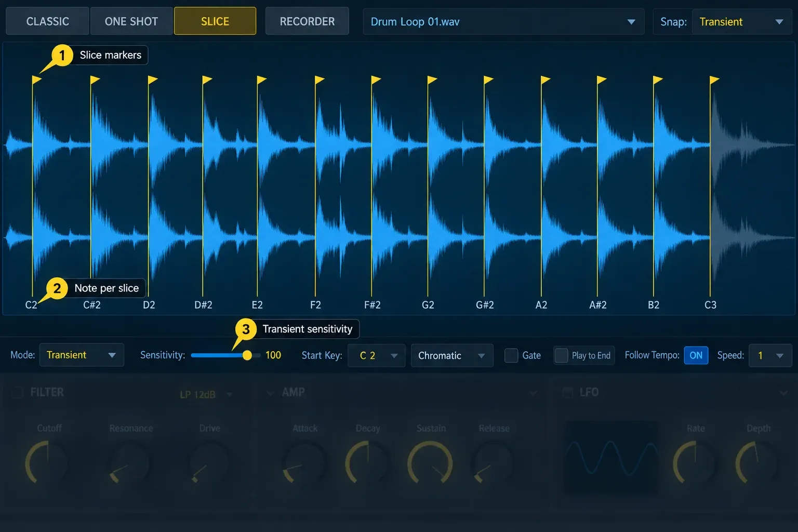Click the flag on the G2 slice
The width and height of the screenshot is (798, 532).
tap(432, 79)
